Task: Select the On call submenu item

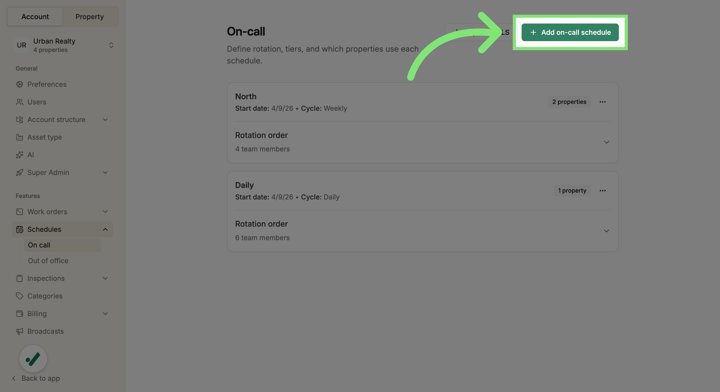Action: point(62,245)
